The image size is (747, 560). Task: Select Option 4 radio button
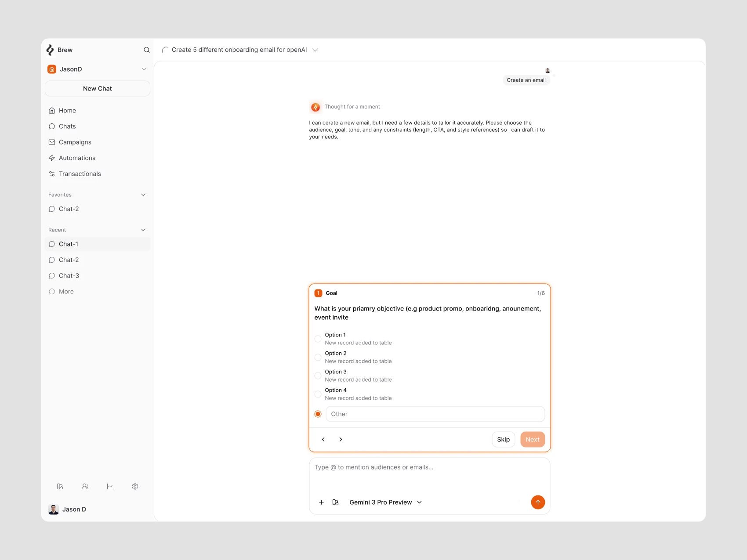pyautogui.click(x=318, y=394)
